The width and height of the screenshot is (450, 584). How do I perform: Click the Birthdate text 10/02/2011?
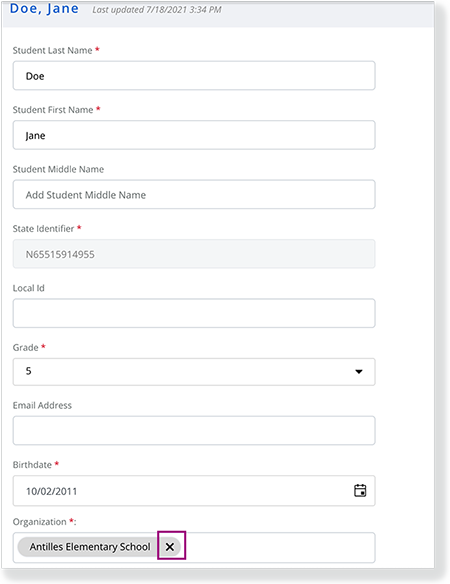pyautogui.click(x=51, y=491)
